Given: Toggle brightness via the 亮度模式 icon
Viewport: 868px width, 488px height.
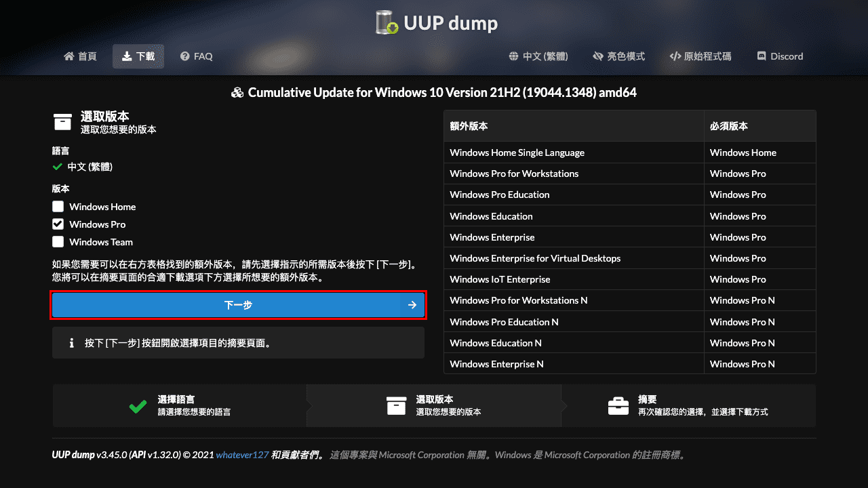Looking at the screenshot, I should (597, 56).
